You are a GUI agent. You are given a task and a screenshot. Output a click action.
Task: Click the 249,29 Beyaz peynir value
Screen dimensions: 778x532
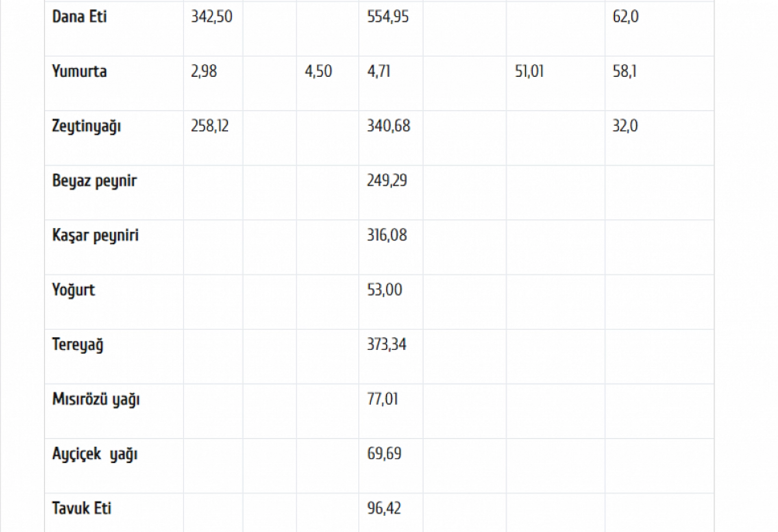click(387, 180)
